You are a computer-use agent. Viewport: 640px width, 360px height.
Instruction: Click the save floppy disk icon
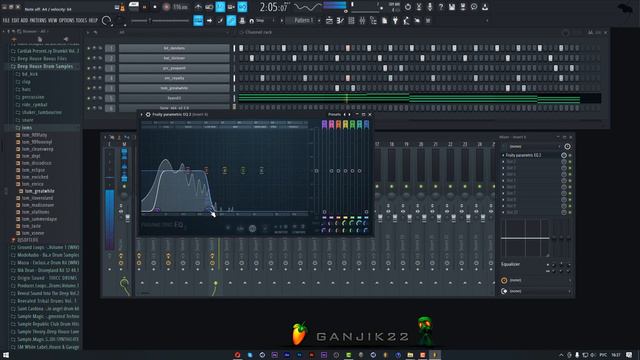coord(452,7)
